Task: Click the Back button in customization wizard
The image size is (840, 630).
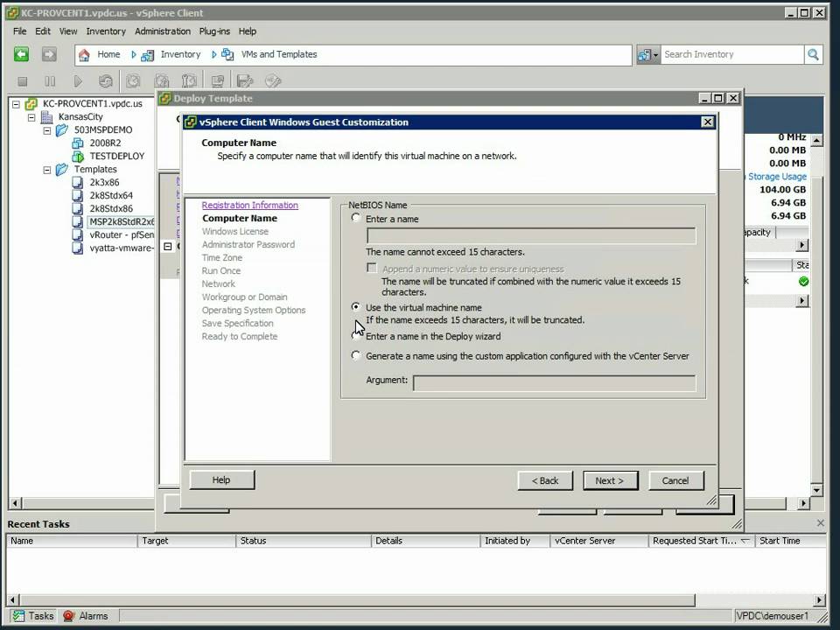Action: click(545, 480)
